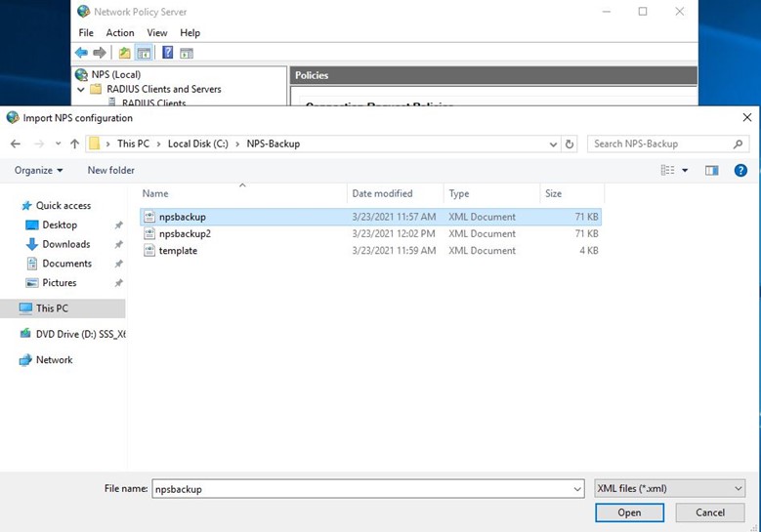The width and height of the screenshot is (761, 532).
Task: Click This PC in address breadcrumb
Action: click(x=133, y=143)
